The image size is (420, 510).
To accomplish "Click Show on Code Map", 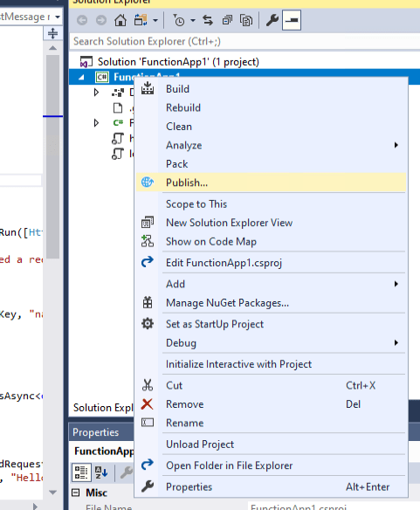I will 271,242.
